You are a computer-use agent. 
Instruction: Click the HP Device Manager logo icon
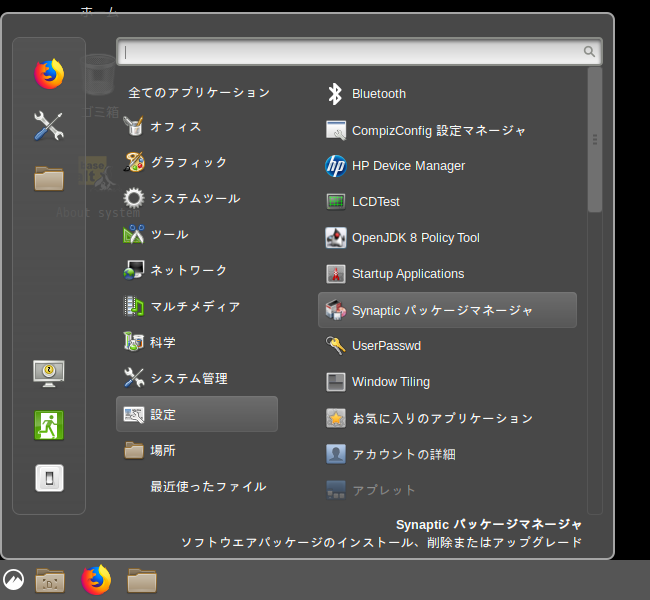point(336,166)
